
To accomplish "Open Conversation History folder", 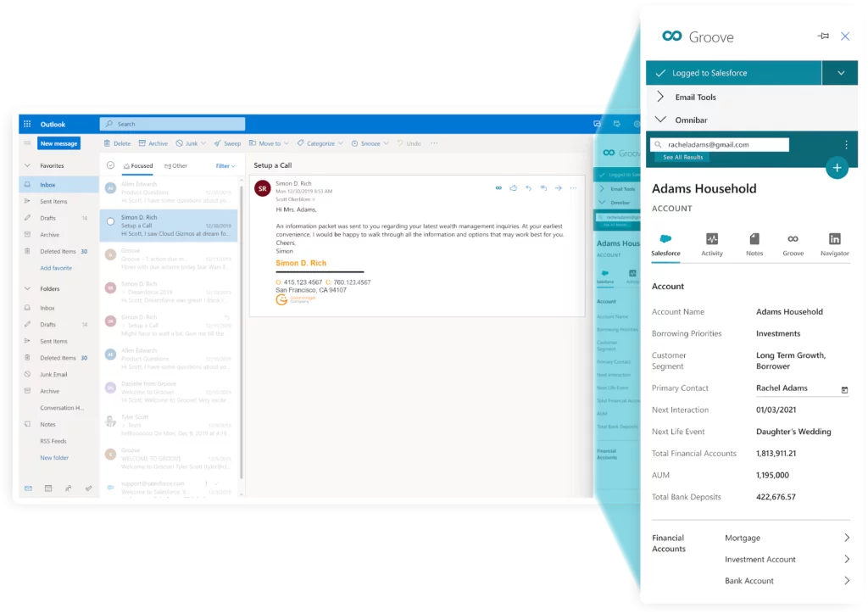I will point(61,408).
